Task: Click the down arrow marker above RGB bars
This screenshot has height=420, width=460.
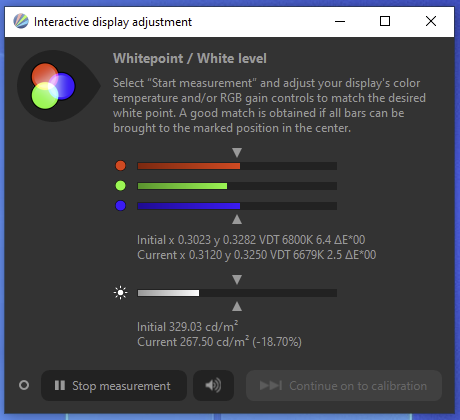Action: (237, 153)
